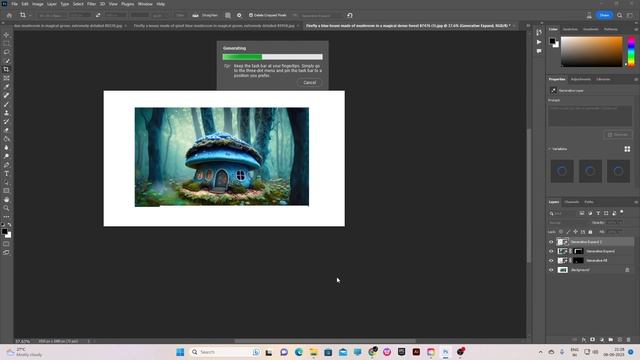Select the Crop tool in the toolbox
The width and height of the screenshot is (640, 360).
(6, 69)
